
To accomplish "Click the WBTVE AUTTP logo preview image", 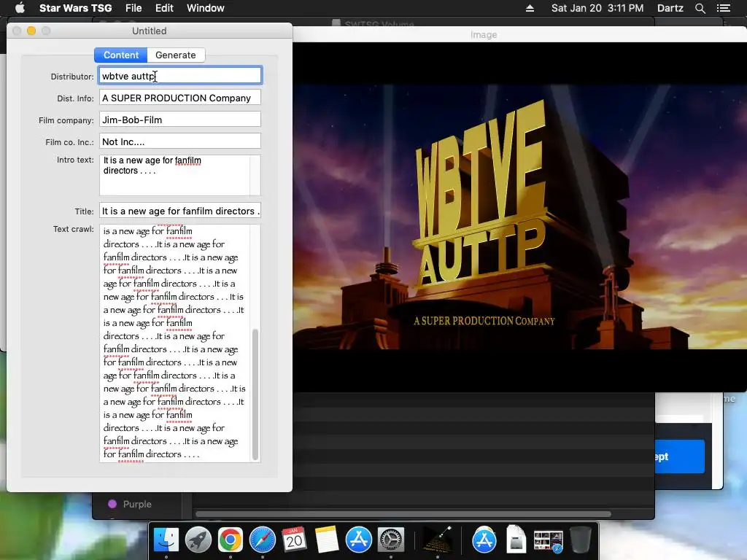I will [519, 217].
